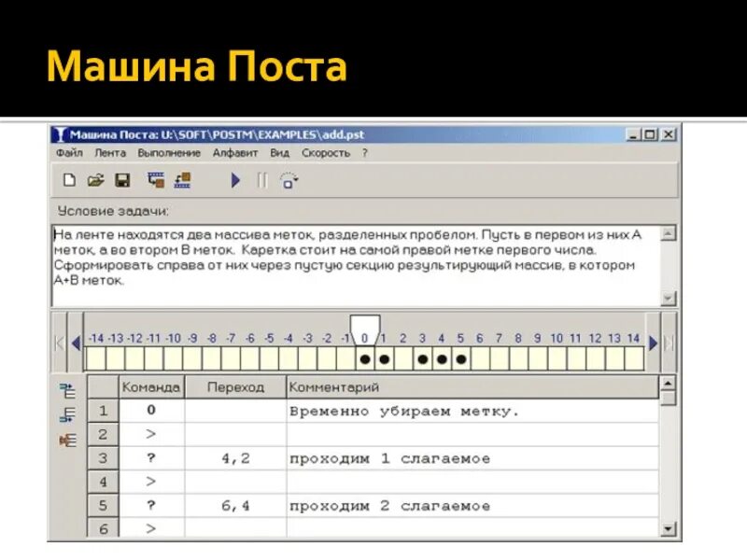Maximize the Машина Поста window
Image resolution: width=747 pixels, height=560 pixels.
pos(650,134)
